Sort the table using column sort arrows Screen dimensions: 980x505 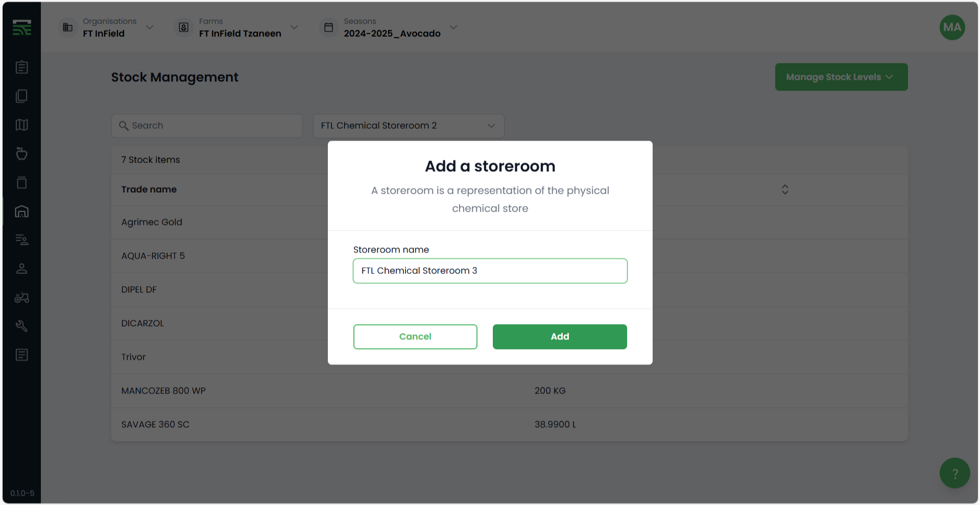point(785,190)
